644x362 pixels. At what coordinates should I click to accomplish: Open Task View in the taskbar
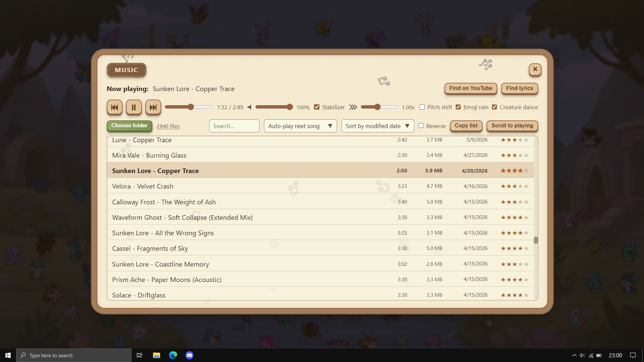click(x=140, y=355)
